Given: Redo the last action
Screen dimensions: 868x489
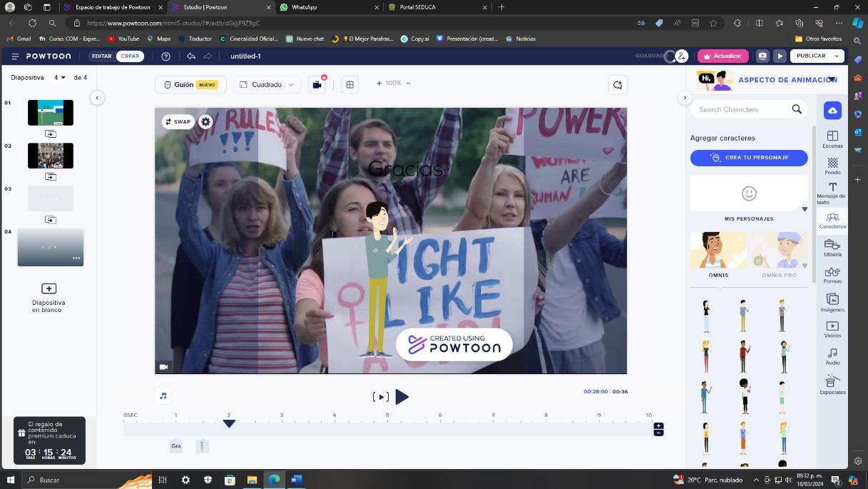Looking at the screenshot, I should tap(208, 56).
